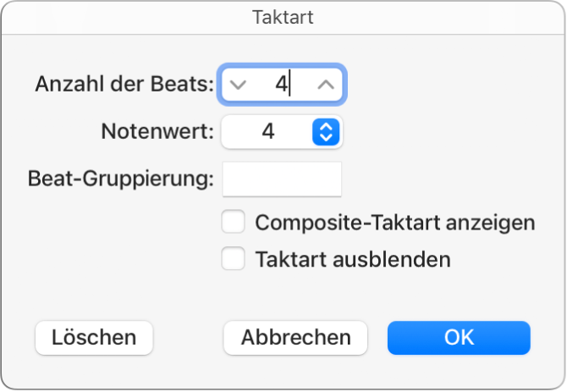The width and height of the screenshot is (567, 392).
Task: Click the Taktart dialog title
Action: (x=283, y=16)
